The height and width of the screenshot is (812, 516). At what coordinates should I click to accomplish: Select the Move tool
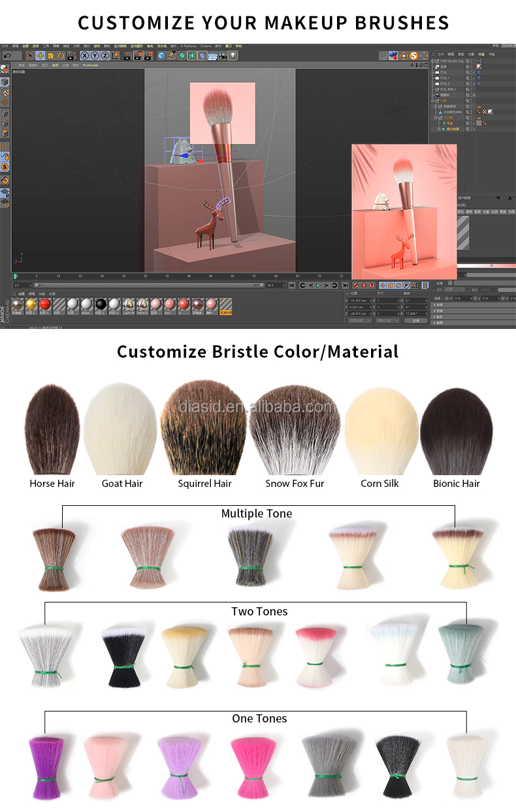[x=40, y=55]
